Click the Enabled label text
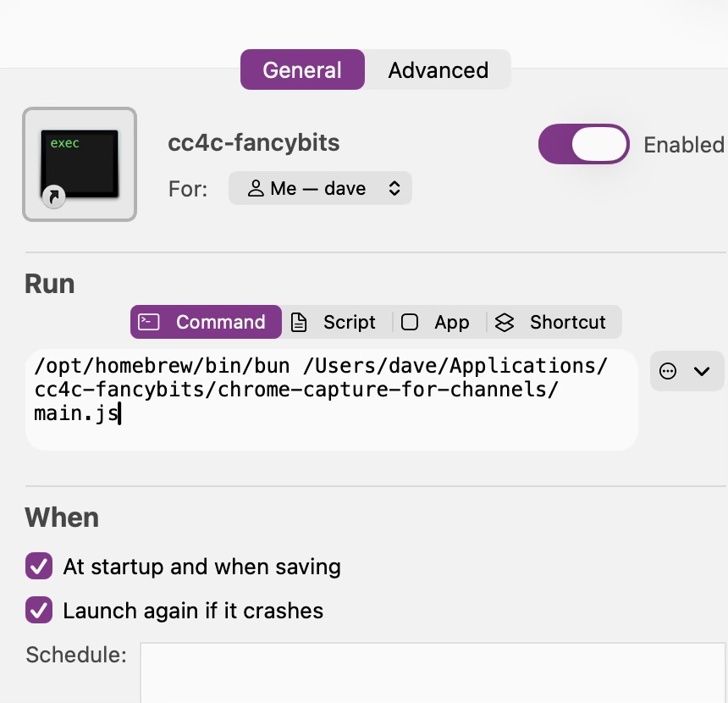Screen dimensions: 728x703 point(683,145)
